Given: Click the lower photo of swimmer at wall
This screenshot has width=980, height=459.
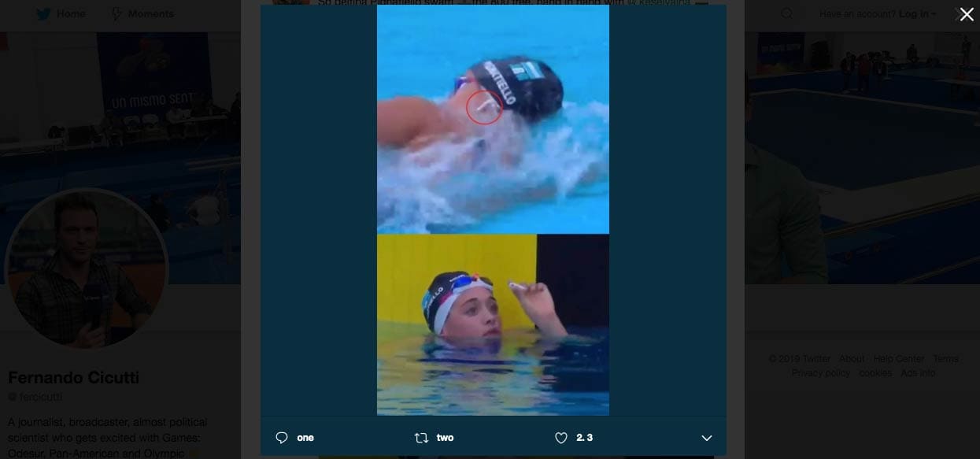Looking at the screenshot, I should pos(493,324).
